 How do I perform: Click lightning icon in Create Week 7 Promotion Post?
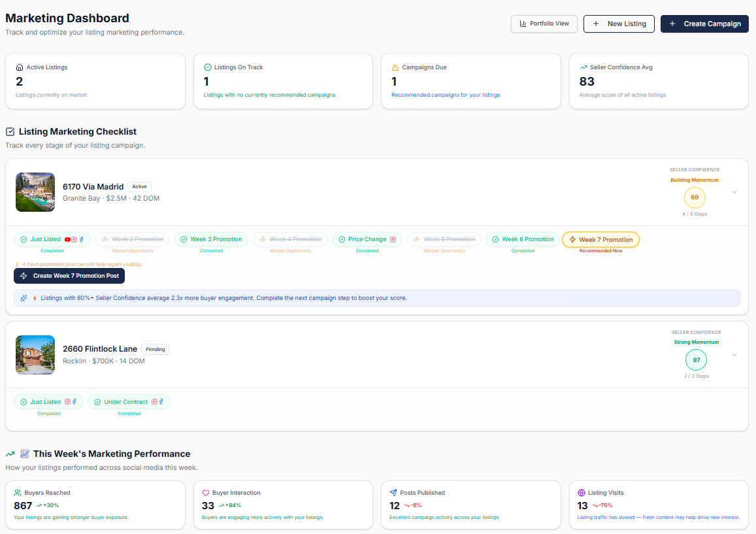point(24,276)
